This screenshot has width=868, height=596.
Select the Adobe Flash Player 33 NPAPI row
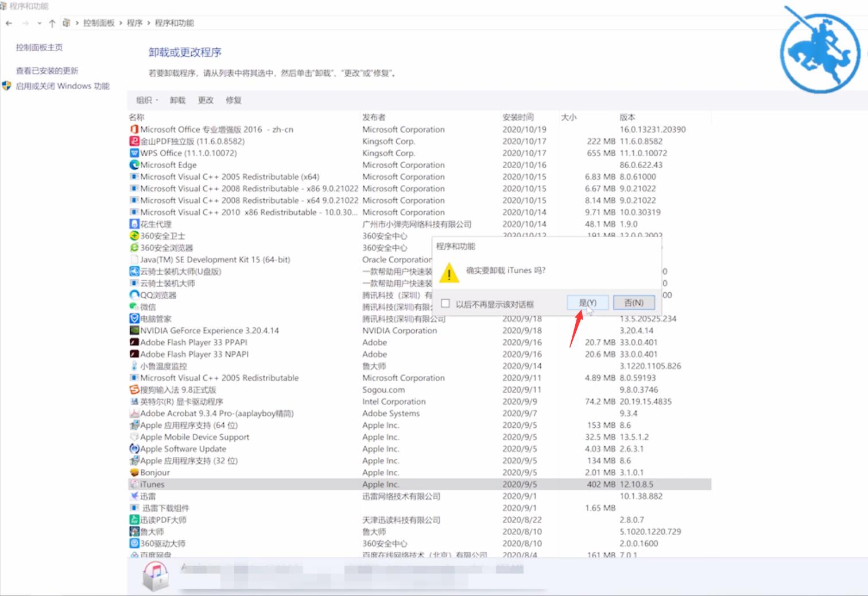(x=420, y=354)
